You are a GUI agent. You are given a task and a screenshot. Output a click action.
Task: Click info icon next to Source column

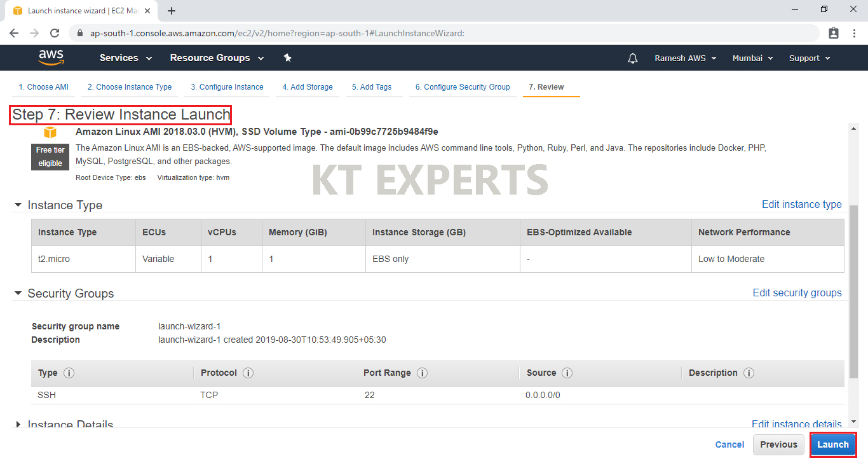click(567, 373)
